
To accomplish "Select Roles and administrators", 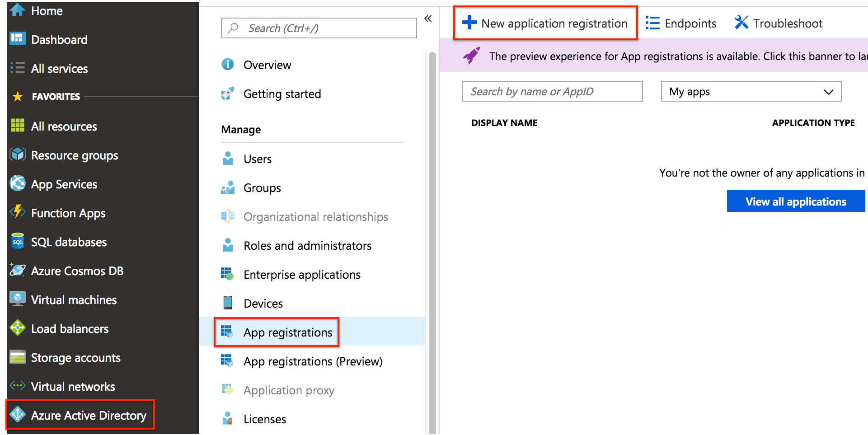I will 307,245.
